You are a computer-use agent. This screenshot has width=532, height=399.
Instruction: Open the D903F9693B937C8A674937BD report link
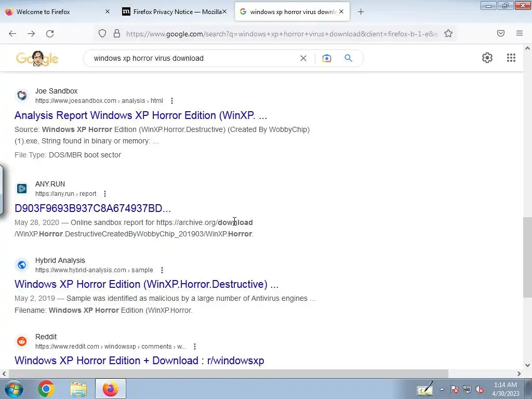click(x=92, y=208)
